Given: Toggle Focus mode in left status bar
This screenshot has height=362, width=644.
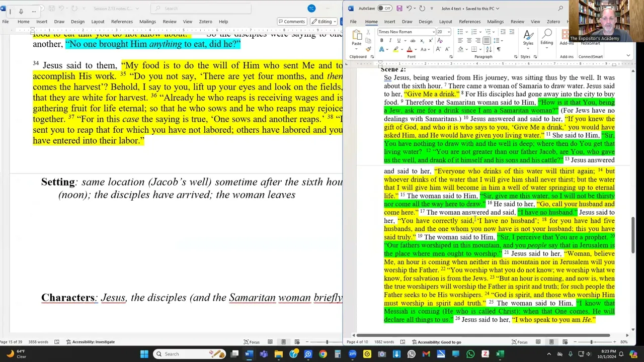Looking at the screenshot, I should tap(252, 342).
